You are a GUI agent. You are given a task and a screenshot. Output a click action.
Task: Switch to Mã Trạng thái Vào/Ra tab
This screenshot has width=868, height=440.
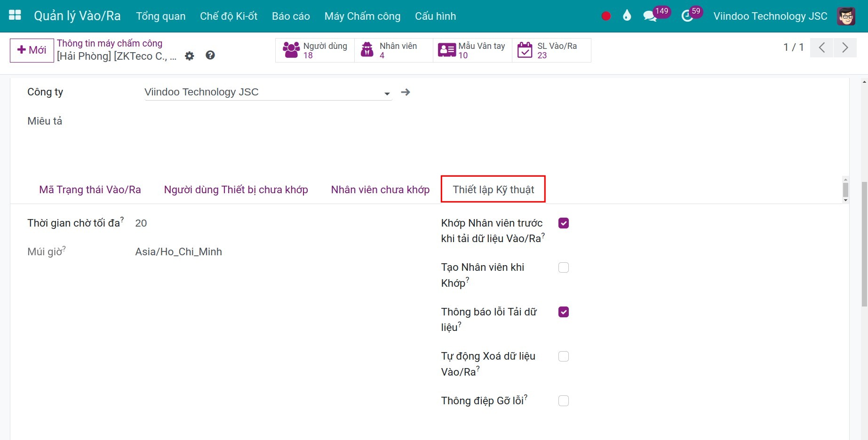coord(90,190)
